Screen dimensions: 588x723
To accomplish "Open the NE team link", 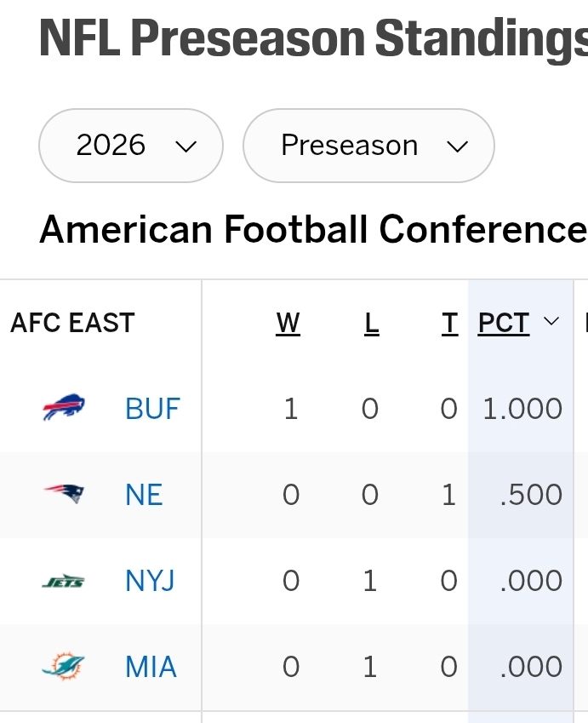I will pyautogui.click(x=144, y=495).
